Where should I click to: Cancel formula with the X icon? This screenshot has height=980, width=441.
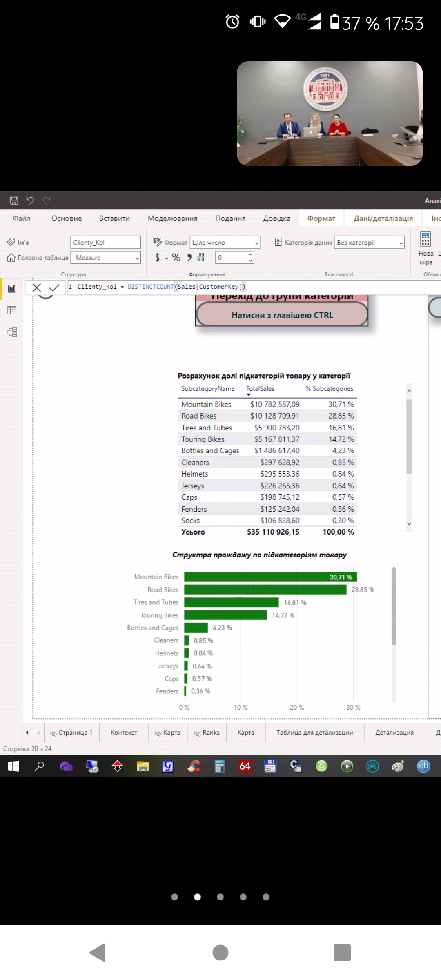pos(37,287)
